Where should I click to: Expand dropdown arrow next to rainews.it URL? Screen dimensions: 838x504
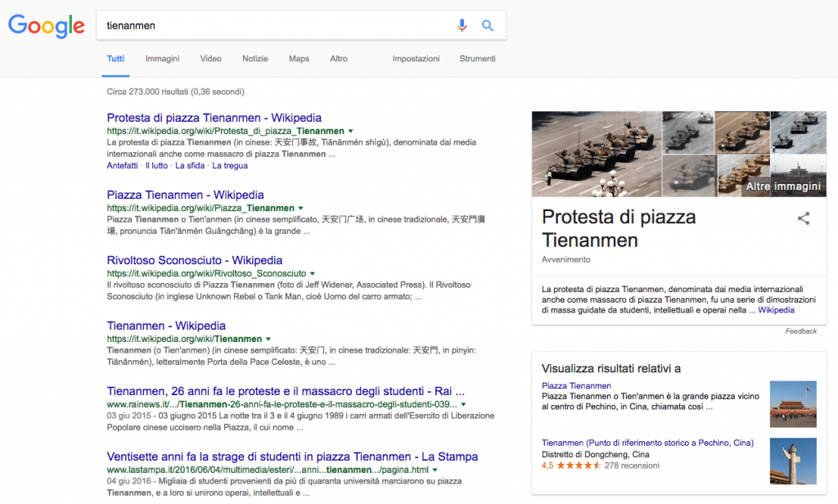point(463,404)
